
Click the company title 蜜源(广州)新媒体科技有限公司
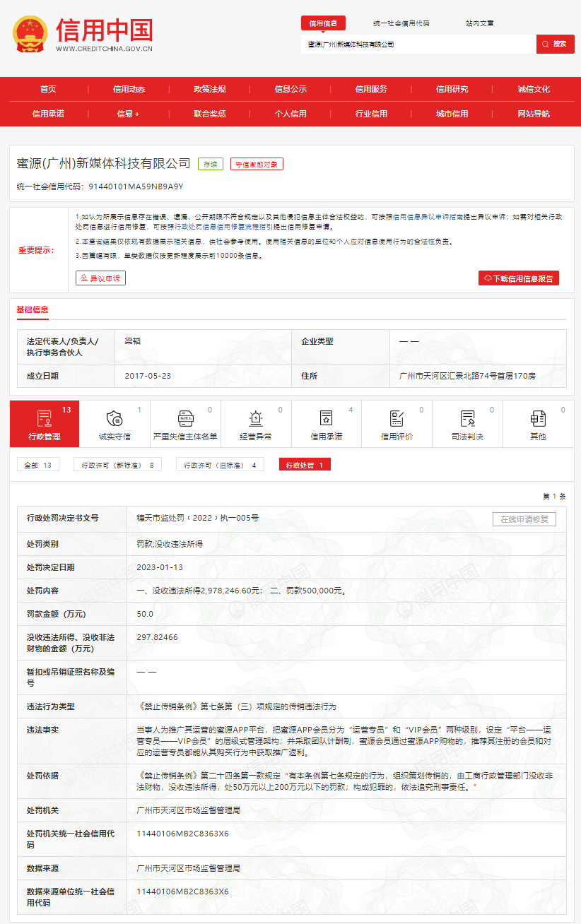pos(103,163)
